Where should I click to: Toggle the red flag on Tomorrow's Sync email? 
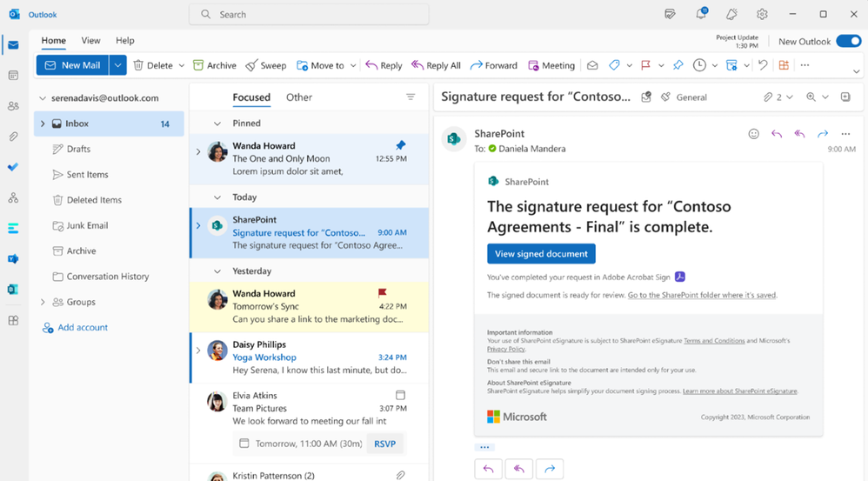(383, 293)
